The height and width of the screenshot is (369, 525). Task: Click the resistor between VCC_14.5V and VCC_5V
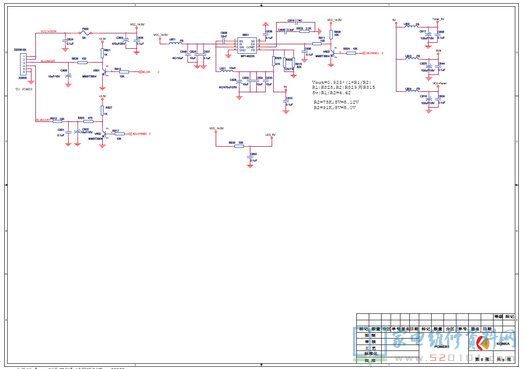(239, 146)
